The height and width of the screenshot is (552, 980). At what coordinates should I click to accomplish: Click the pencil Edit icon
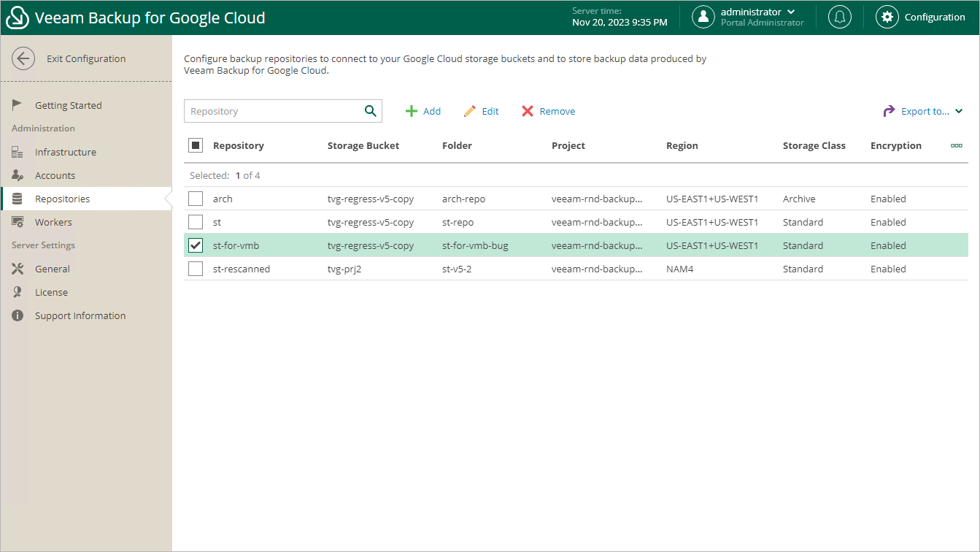(470, 112)
